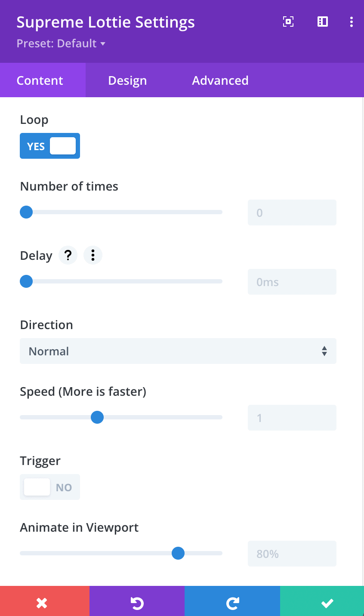
Task: Switch to the Design tab
Action: tap(127, 80)
